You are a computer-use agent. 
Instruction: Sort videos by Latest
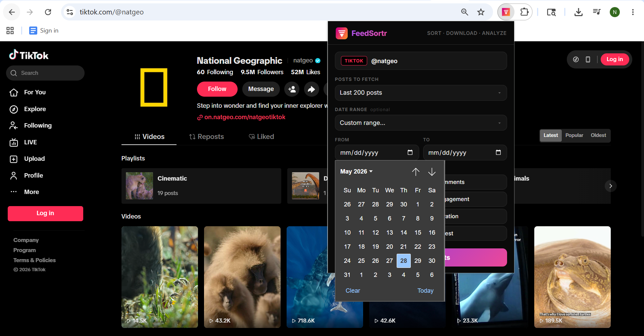pyautogui.click(x=551, y=135)
